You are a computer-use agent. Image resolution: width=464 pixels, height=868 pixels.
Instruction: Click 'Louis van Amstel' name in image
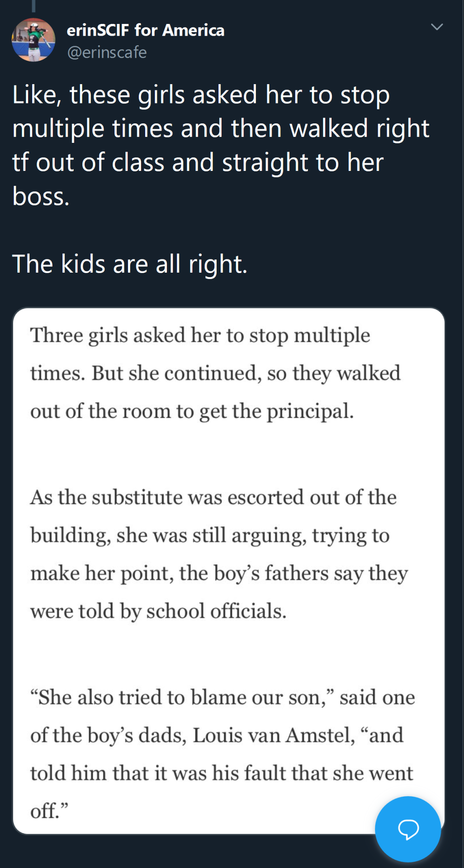[x=274, y=736]
